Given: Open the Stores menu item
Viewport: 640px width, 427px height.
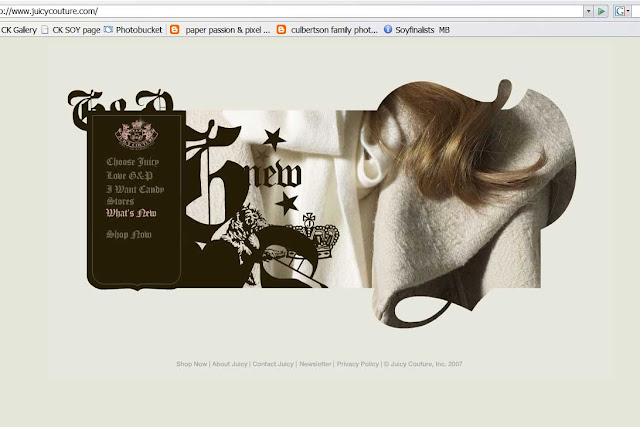Looking at the screenshot, I should click(x=120, y=201).
